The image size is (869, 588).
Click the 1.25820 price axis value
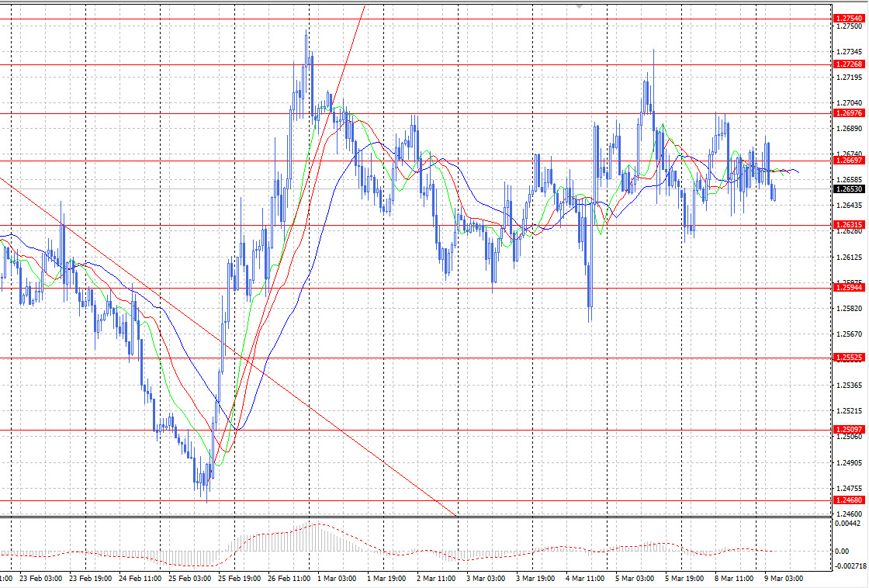849,308
